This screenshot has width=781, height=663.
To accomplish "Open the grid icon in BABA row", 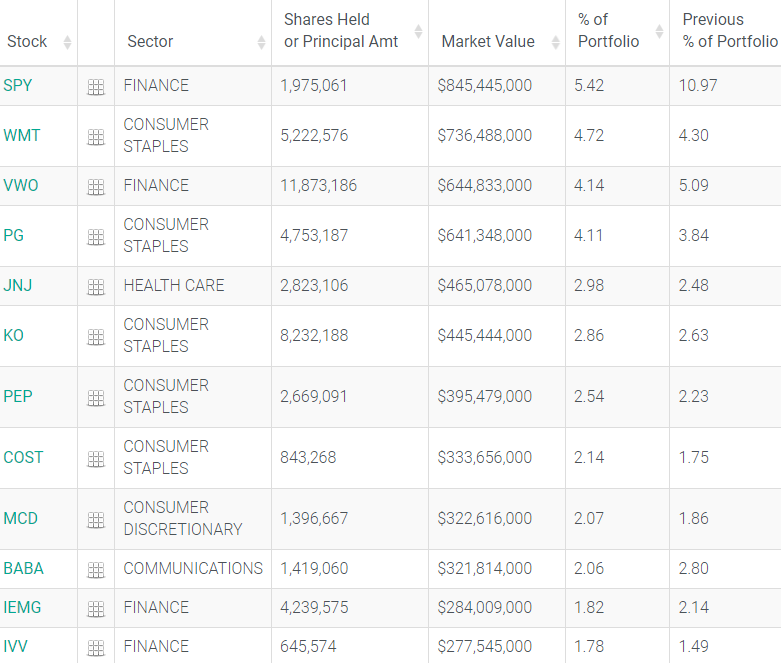I will click(96, 570).
